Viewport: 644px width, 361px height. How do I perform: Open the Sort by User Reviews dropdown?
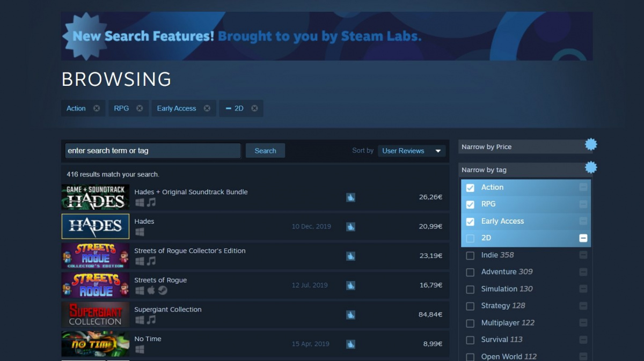click(411, 151)
